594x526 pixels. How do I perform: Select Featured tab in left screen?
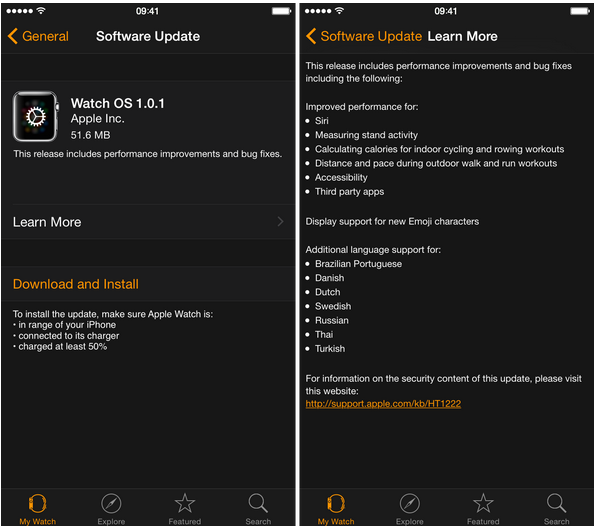click(184, 509)
